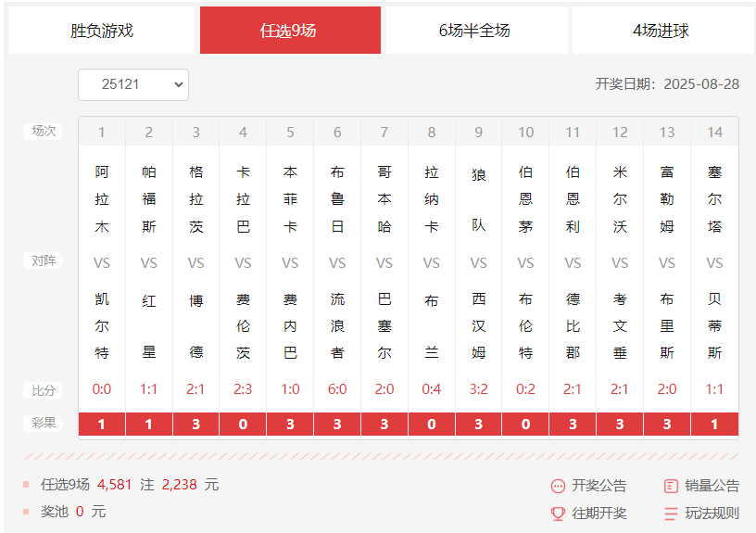Screen dimensions: 756x533
Task: Open the 25121 issue number dropdown
Action: click(x=133, y=84)
